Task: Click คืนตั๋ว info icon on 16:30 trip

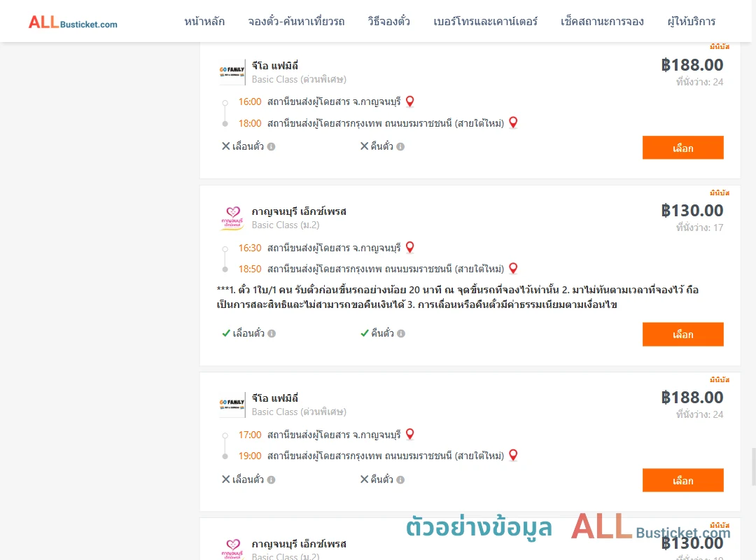Action: (401, 333)
